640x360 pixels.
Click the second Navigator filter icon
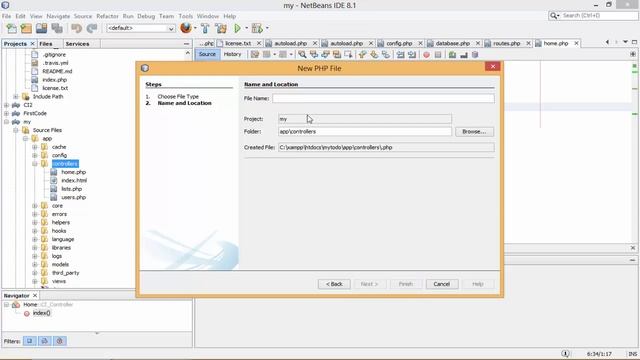(44, 341)
